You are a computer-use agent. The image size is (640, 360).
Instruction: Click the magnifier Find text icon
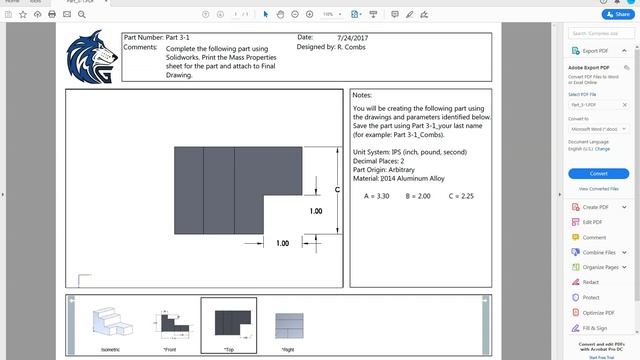pos(82,15)
